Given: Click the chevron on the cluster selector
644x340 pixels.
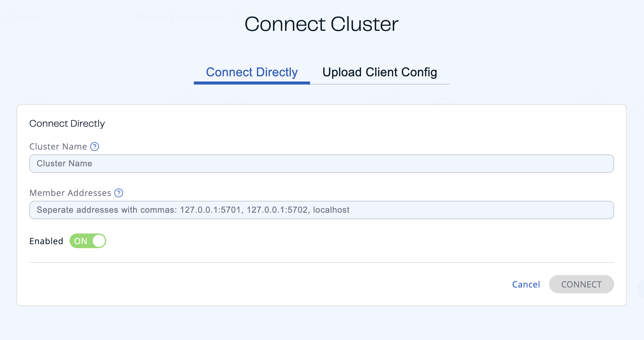Looking at the screenshot, I should click(105, 17).
